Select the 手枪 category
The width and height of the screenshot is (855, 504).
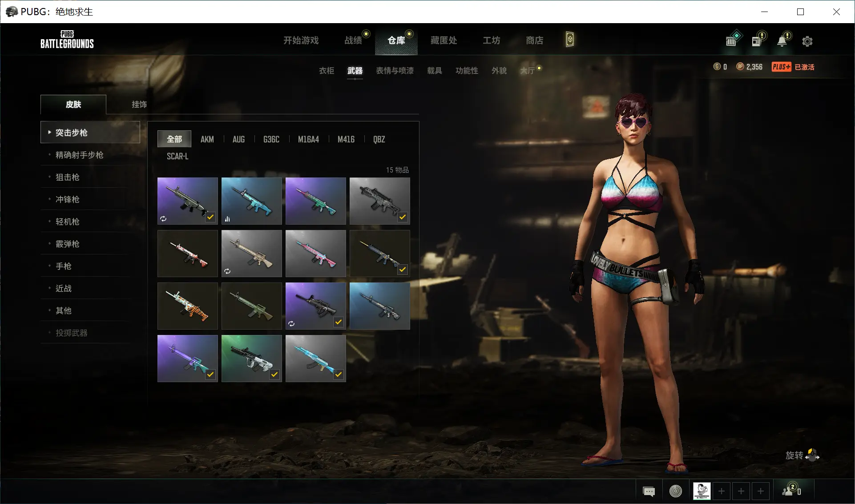(x=90, y=266)
